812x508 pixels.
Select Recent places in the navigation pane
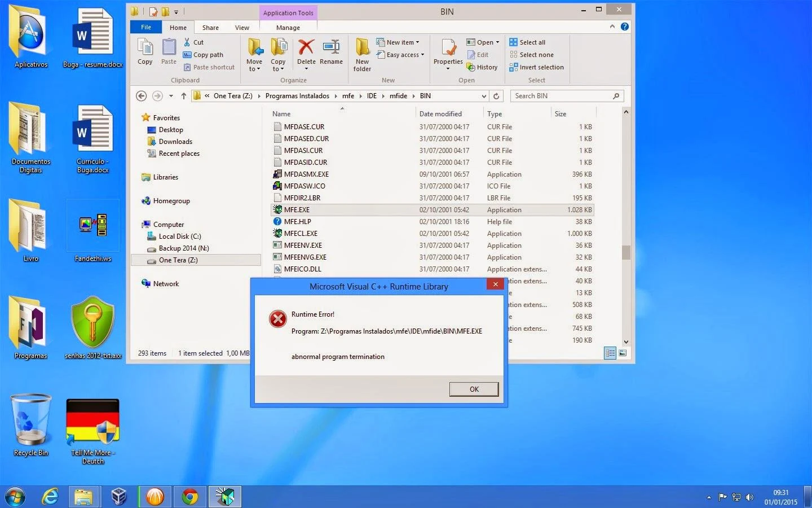(173, 154)
